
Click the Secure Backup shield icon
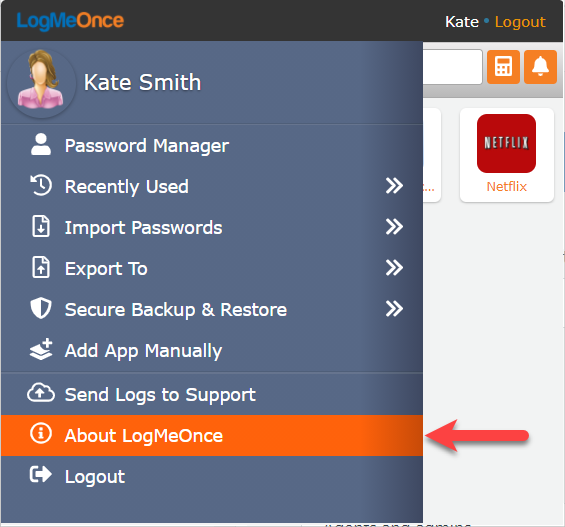pyautogui.click(x=41, y=308)
